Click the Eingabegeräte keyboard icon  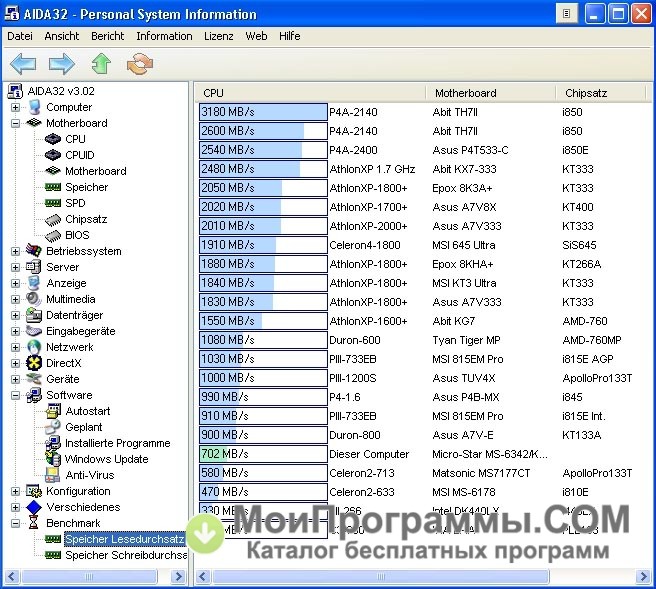(x=33, y=331)
